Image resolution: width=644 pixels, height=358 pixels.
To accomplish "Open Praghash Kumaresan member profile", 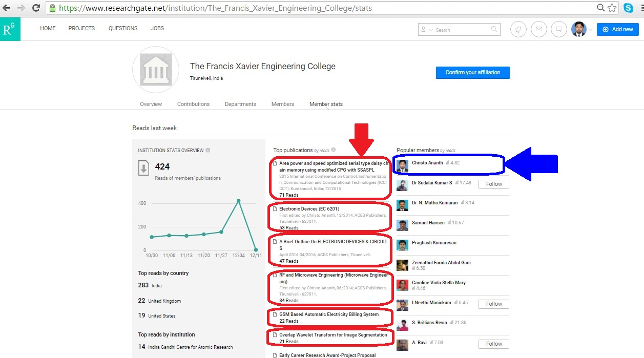I will [x=434, y=243].
